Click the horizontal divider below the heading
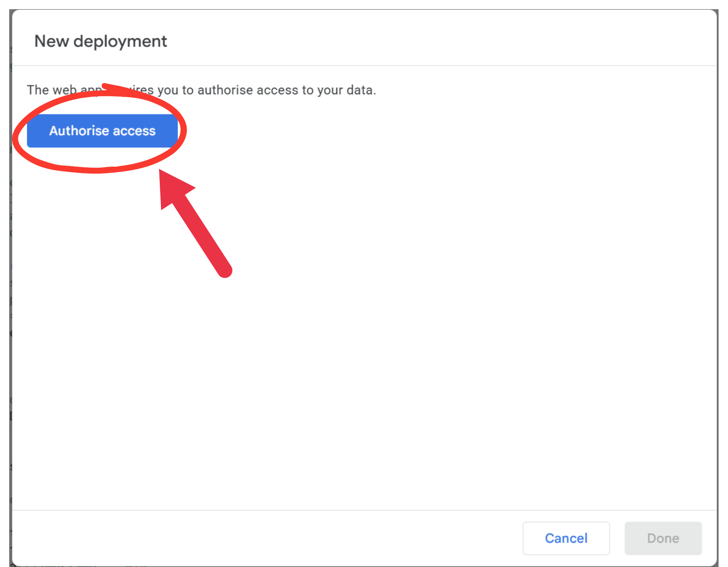This screenshot has height=567, width=728. point(365,66)
